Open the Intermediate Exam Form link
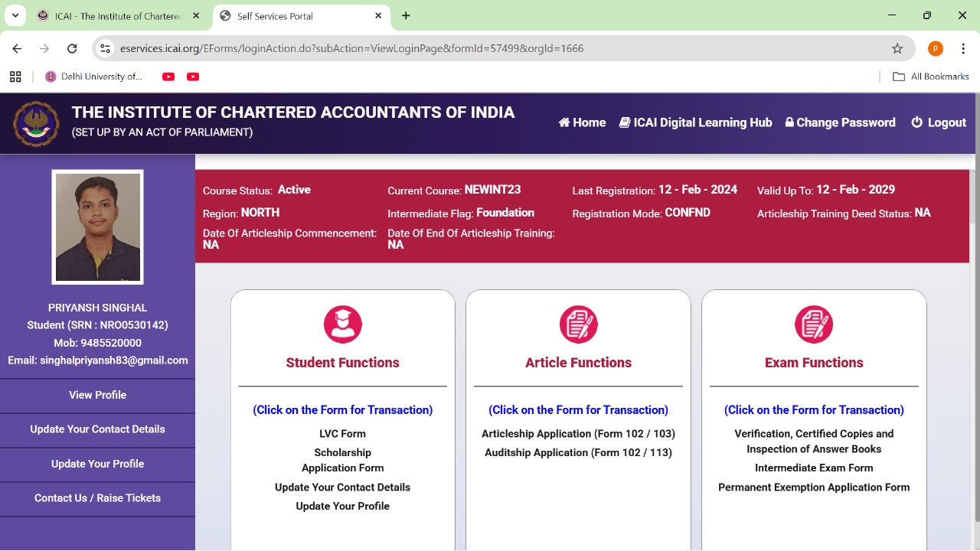Image resolution: width=980 pixels, height=551 pixels. tap(813, 468)
